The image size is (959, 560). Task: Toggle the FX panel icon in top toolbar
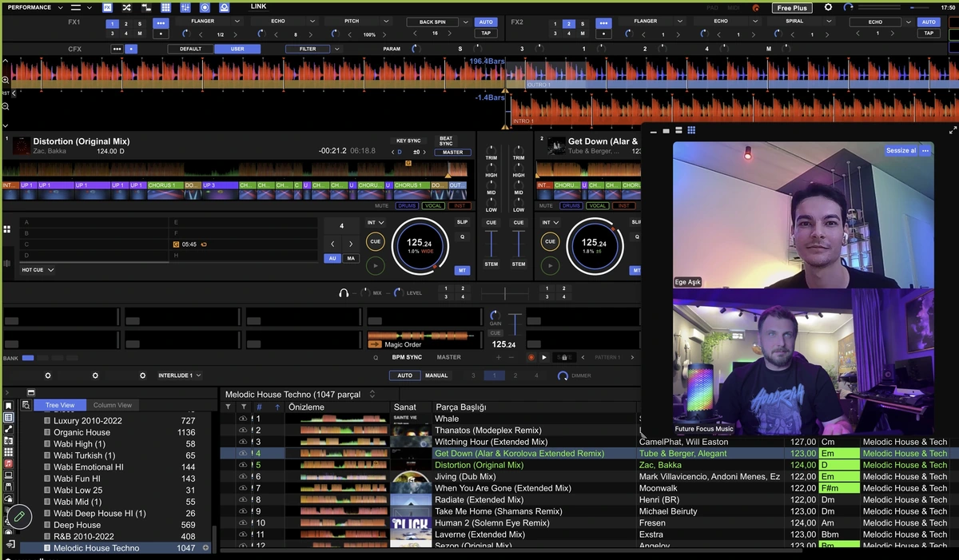click(108, 7)
